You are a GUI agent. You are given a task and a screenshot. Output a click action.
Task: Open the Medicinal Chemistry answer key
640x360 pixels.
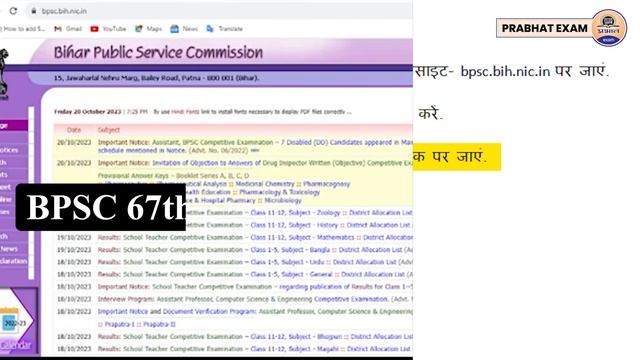click(264, 184)
